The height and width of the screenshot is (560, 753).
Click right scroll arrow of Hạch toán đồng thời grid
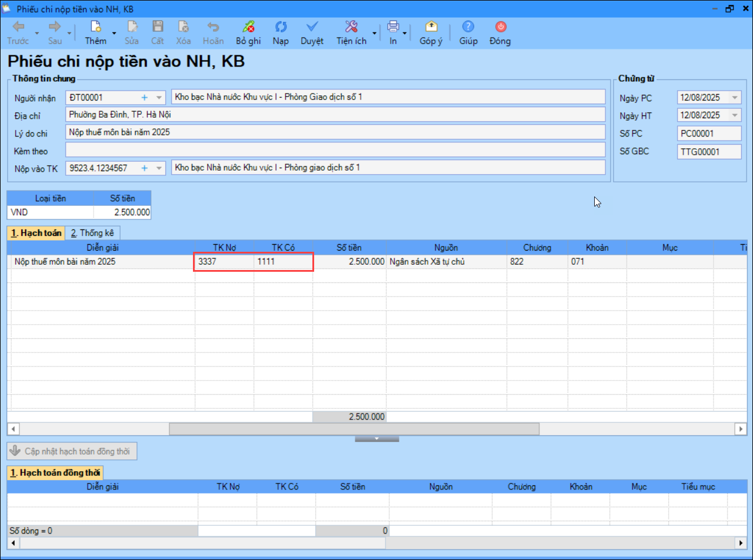coord(741,542)
